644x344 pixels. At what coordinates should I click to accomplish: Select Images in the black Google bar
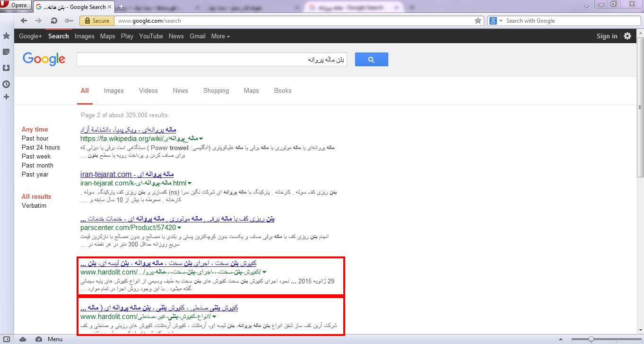[x=84, y=36]
